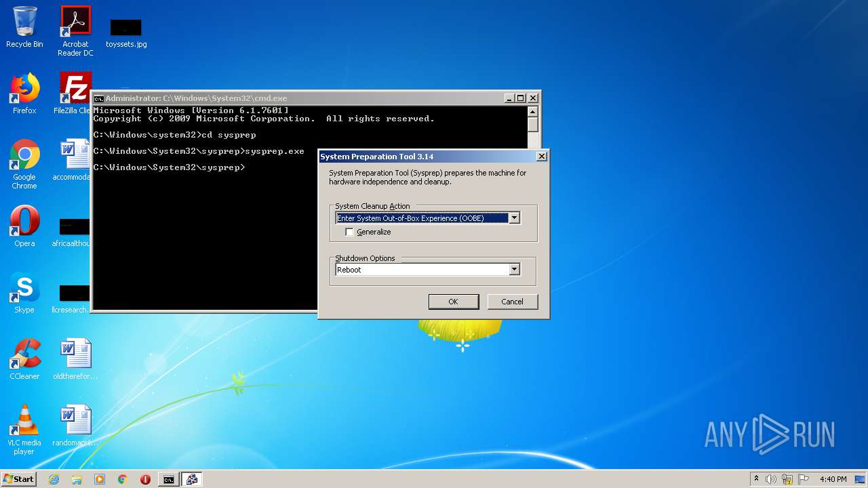The height and width of the screenshot is (488, 868).
Task: Expand the Shutdown Options dropdown arrow
Action: [x=514, y=270]
